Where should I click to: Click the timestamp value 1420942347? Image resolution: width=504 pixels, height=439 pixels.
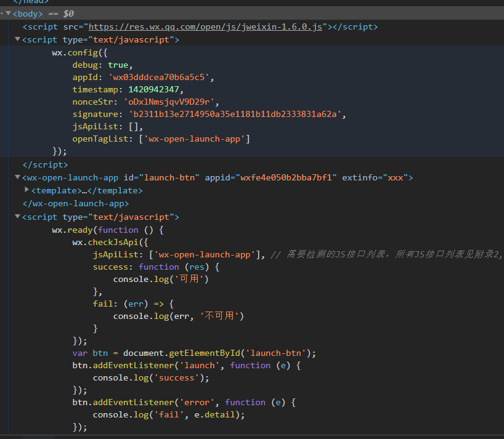coord(153,90)
